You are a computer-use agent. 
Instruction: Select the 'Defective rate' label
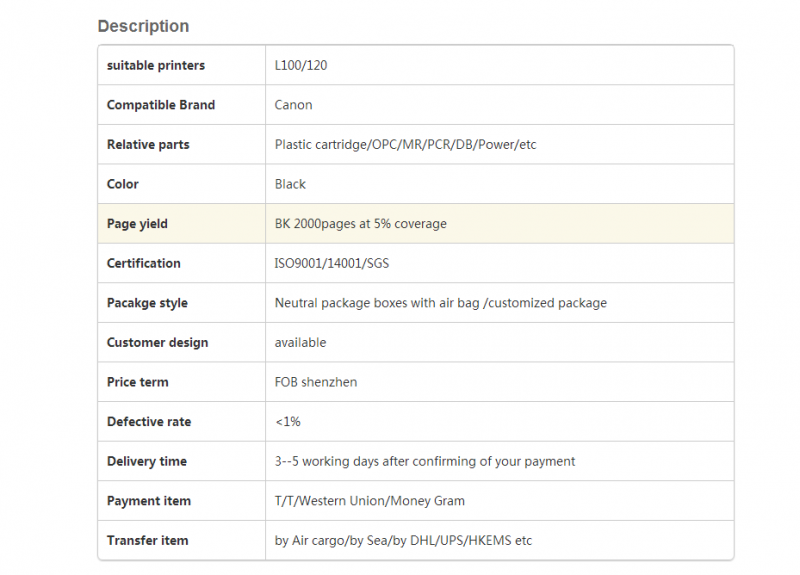click(x=149, y=421)
